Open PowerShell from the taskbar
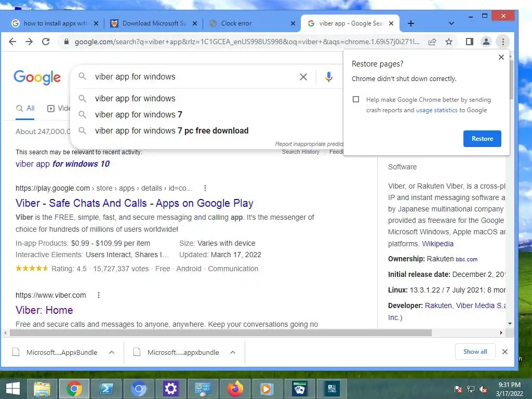 [106, 389]
